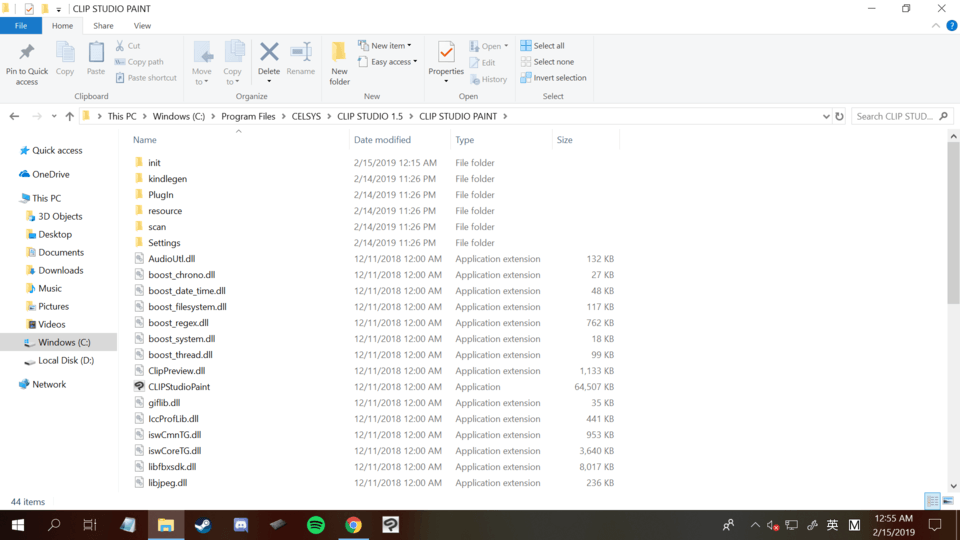The height and width of the screenshot is (540, 960).
Task: Expand the Open dropdown arrow
Action: tap(506, 46)
